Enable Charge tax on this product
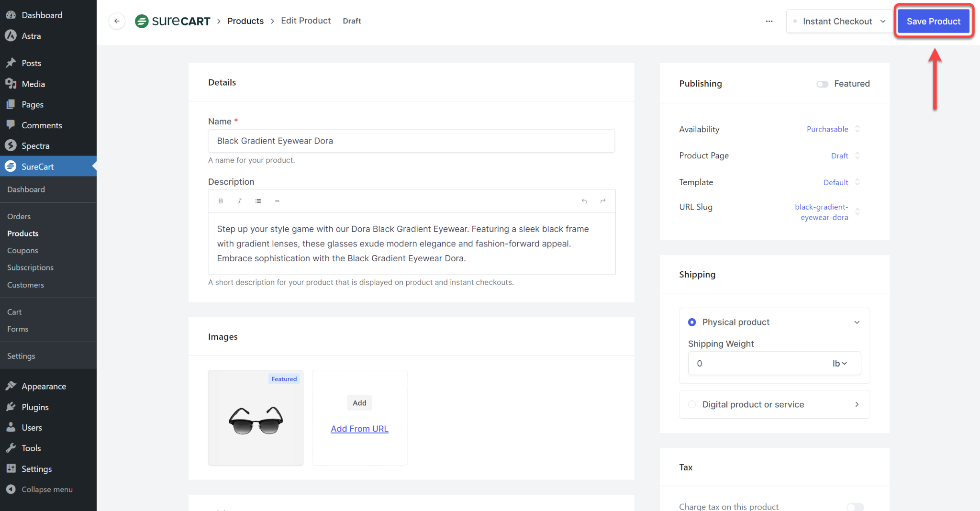 point(855,507)
